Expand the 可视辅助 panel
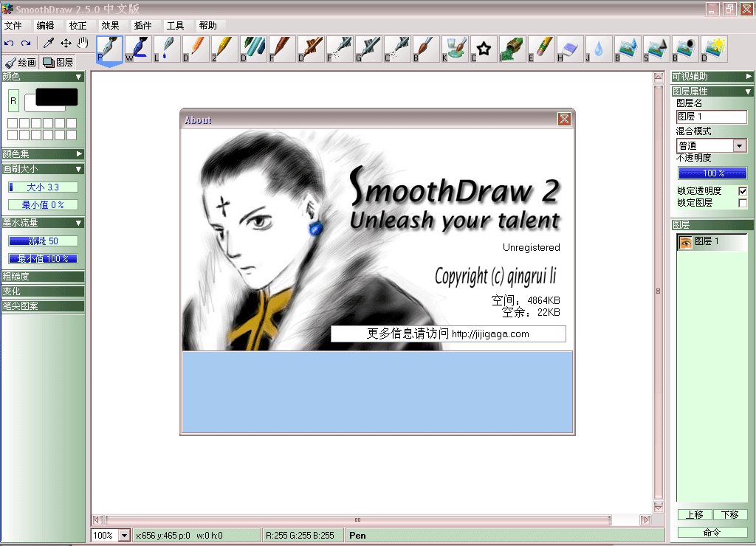Image resolution: width=756 pixels, height=546 pixels. [749, 76]
